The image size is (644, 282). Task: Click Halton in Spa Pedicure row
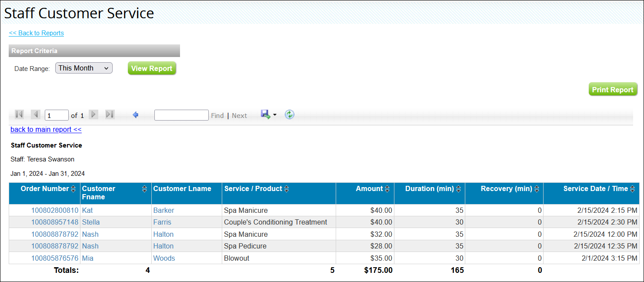(164, 246)
